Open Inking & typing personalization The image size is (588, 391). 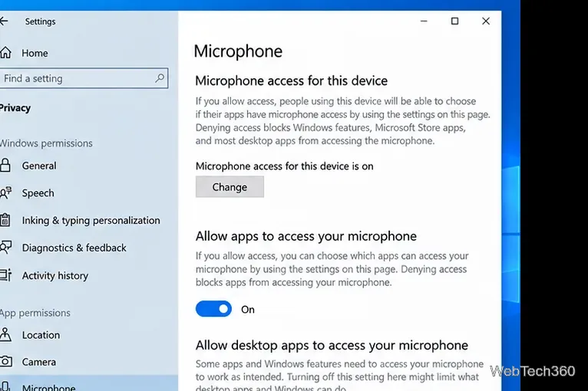[89, 220]
